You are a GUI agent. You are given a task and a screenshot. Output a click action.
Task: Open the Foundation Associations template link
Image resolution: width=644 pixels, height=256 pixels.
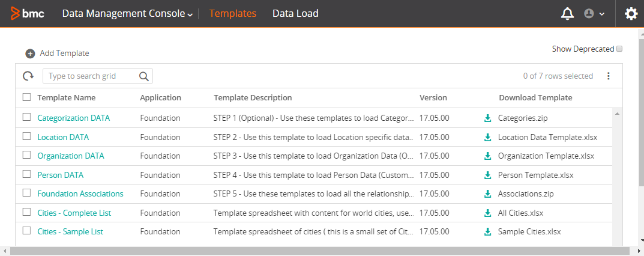80,194
